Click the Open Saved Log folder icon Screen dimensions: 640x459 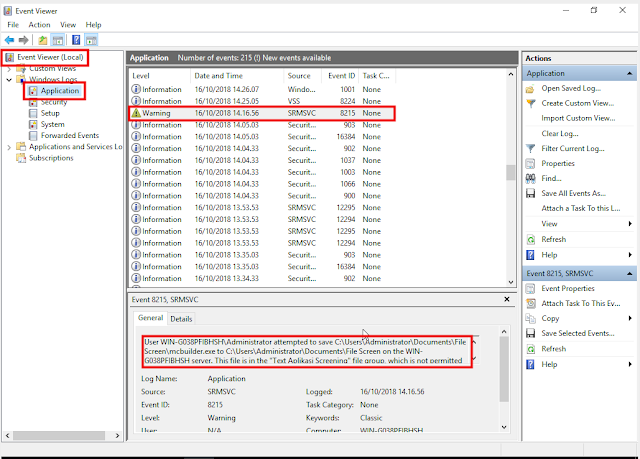click(530, 89)
